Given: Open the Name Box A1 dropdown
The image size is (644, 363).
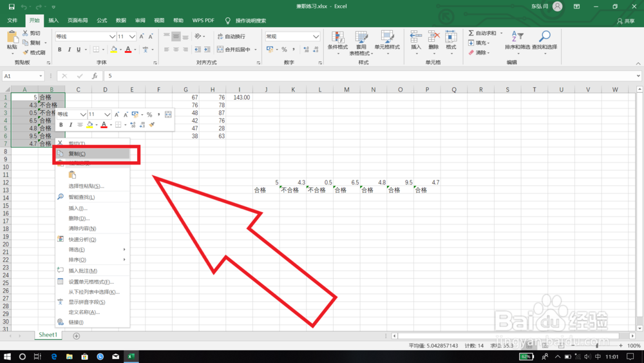Looking at the screenshot, I should click(41, 76).
